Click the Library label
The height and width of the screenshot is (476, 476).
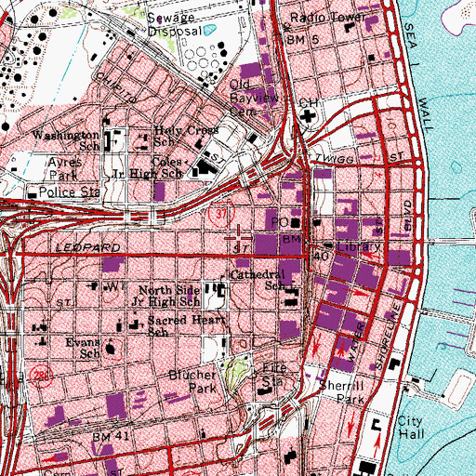tap(359, 246)
